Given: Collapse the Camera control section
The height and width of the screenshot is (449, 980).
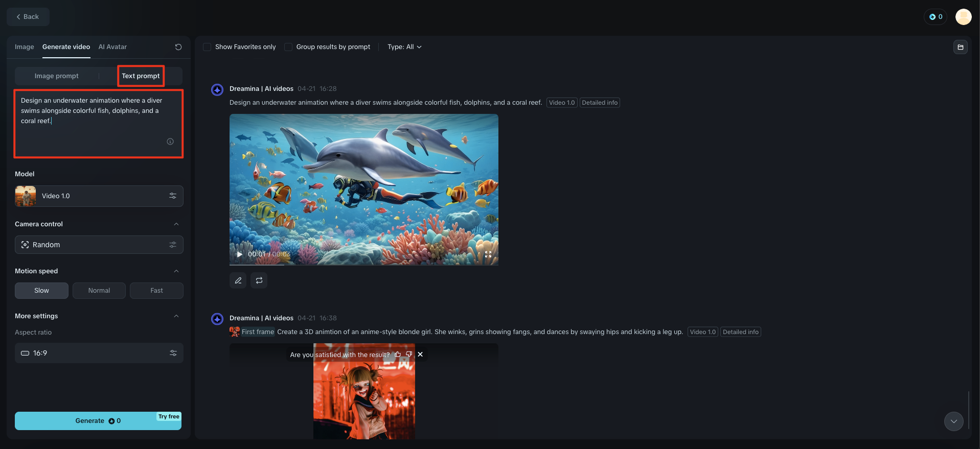Looking at the screenshot, I should tap(176, 224).
